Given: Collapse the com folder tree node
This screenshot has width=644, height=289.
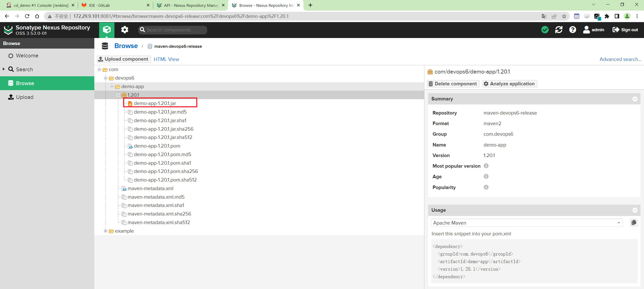Looking at the screenshot, I should click(x=99, y=69).
